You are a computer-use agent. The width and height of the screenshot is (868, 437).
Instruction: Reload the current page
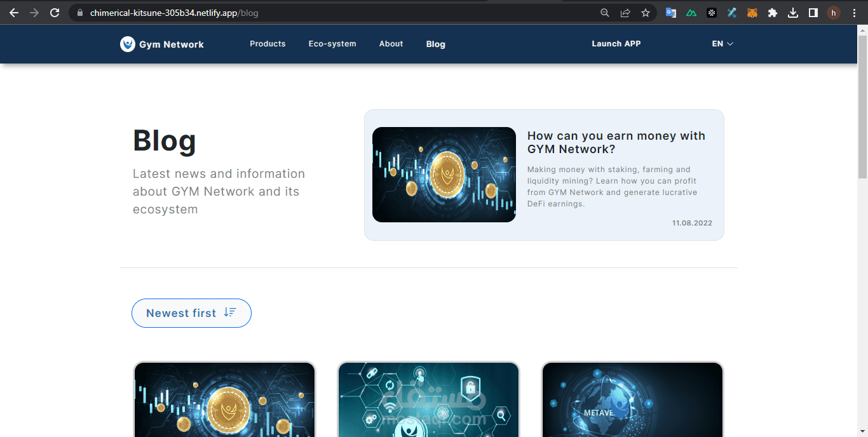point(55,13)
